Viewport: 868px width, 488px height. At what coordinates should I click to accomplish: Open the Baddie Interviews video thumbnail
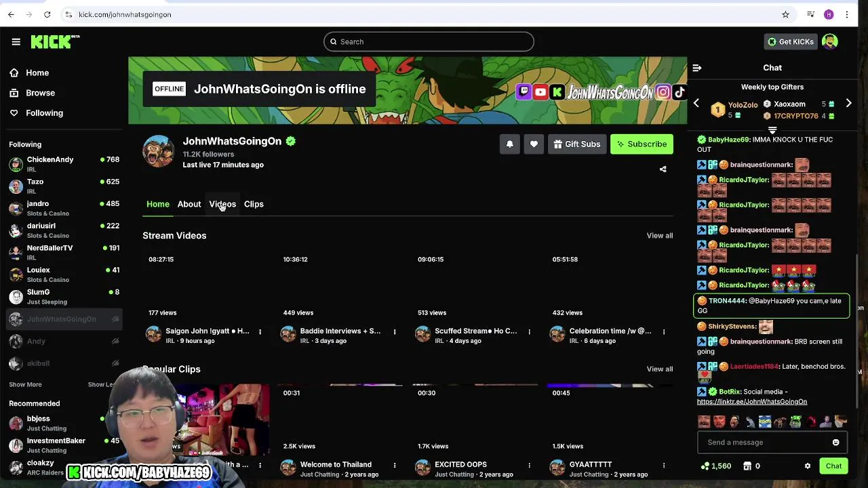tap(340, 286)
